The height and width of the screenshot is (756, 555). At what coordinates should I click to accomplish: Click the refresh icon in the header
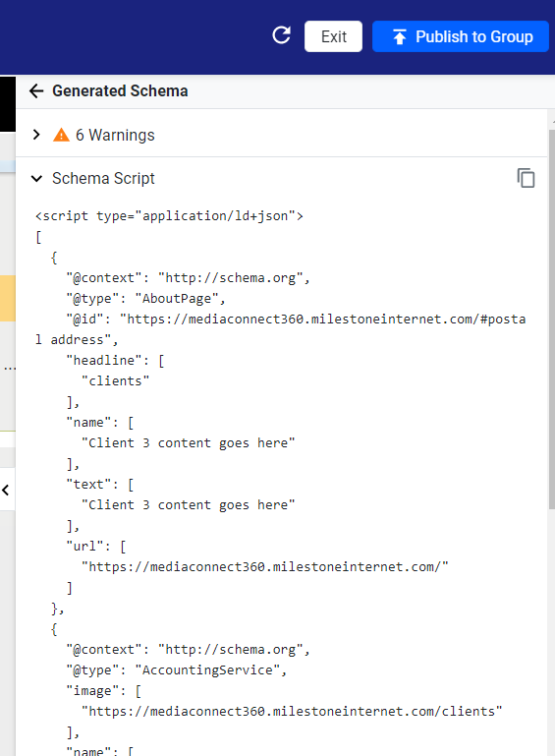coord(281,35)
